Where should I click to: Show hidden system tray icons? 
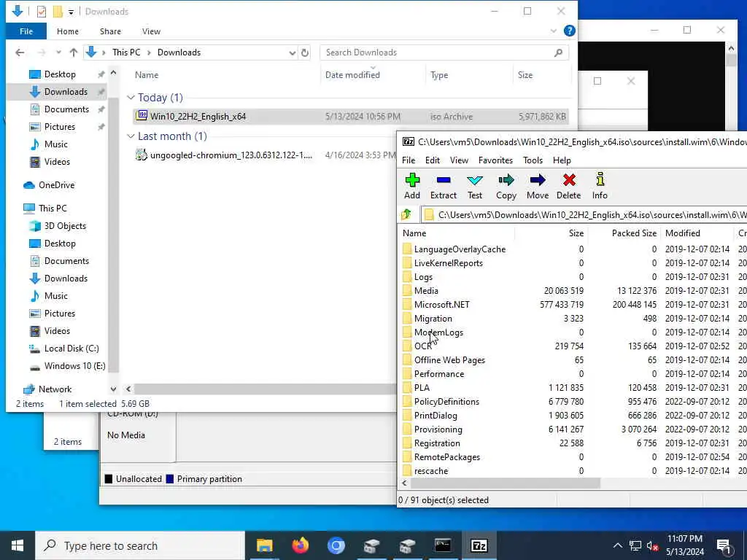pyautogui.click(x=617, y=545)
